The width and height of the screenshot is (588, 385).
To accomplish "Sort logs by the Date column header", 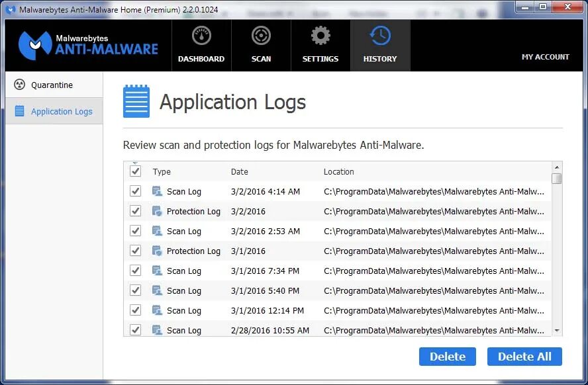I will coord(239,172).
